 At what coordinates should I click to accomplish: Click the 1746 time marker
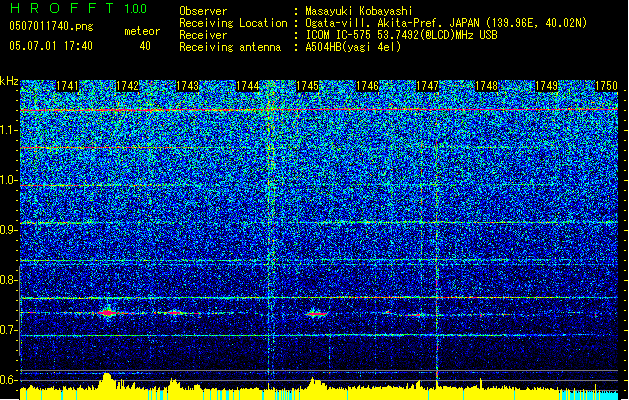tap(367, 86)
